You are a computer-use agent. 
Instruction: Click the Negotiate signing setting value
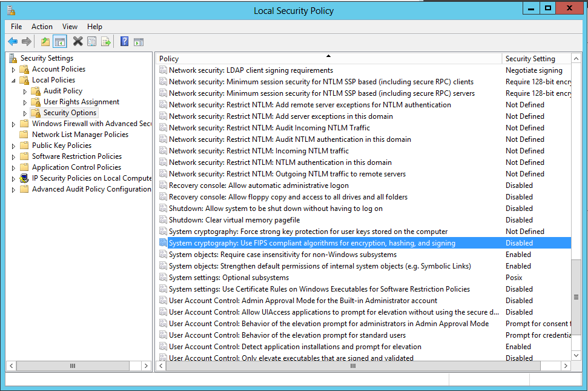point(534,70)
